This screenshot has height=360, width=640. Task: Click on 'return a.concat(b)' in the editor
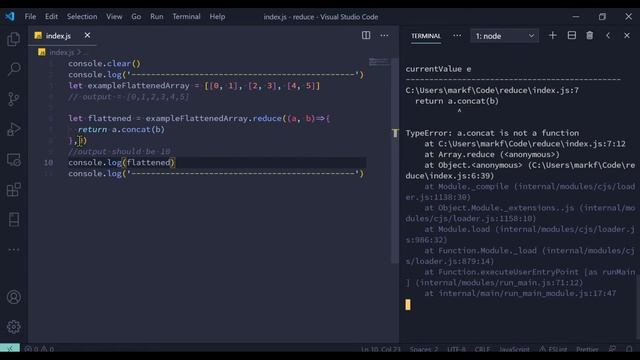click(121, 129)
